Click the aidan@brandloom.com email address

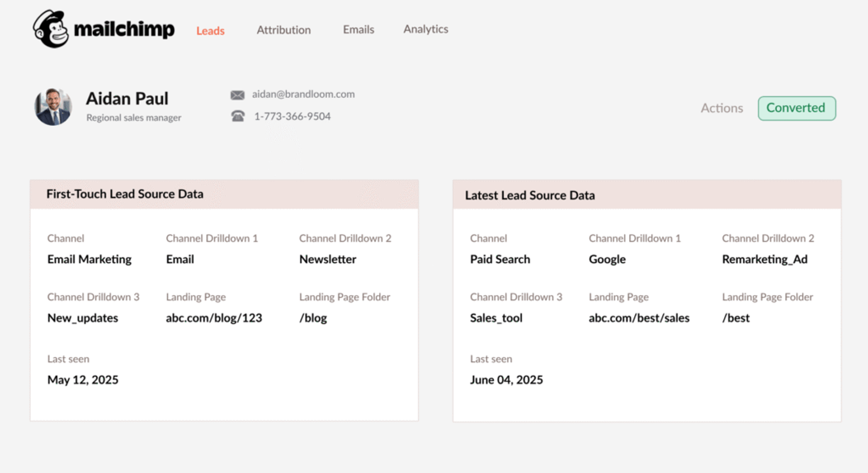303,94
